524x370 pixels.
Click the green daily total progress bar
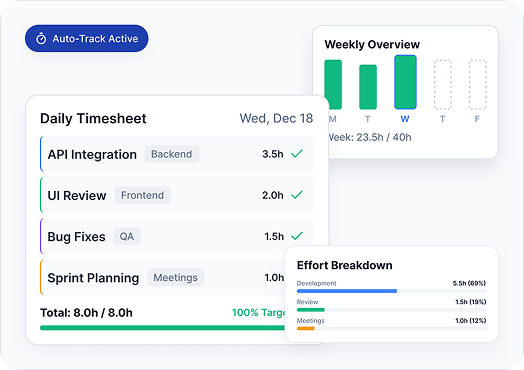pos(162,328)
